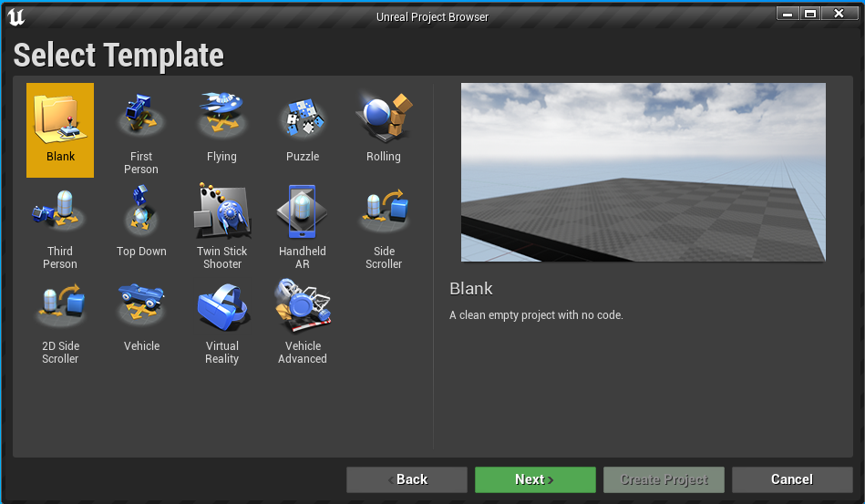The width and height of the screenshot is (865, 504).
Task: Pick the Puzzle template
Action: tap(303, 130)
